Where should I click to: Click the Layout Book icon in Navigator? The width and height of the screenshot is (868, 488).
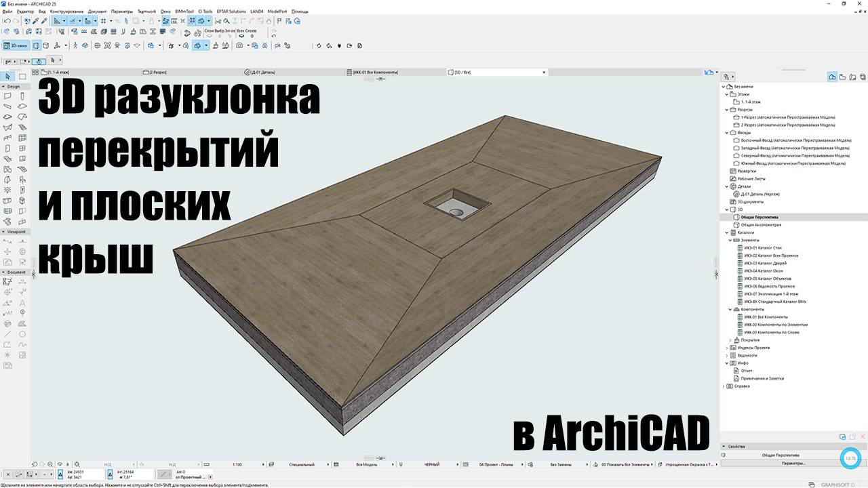click(852, 77)
